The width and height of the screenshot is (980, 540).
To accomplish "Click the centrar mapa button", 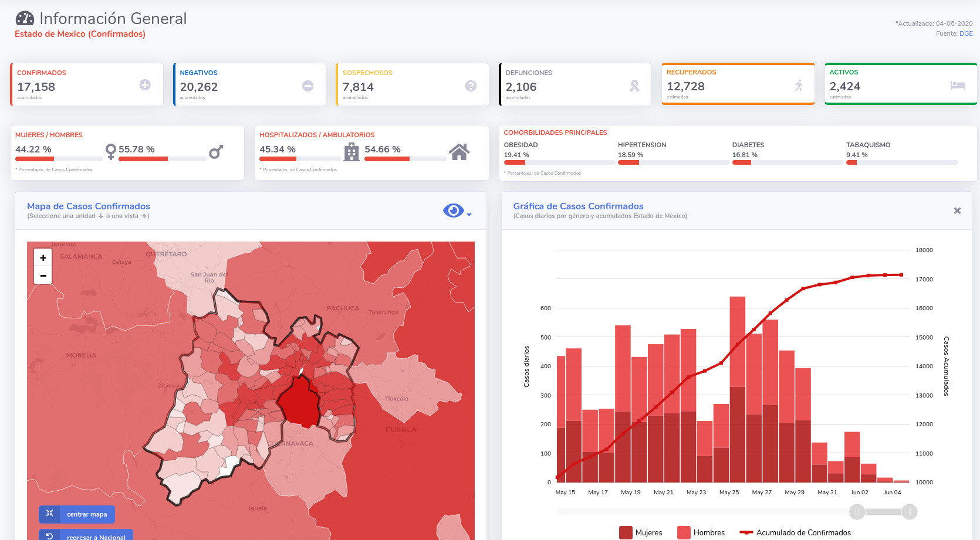I will pyautogui.click(x=77, y=514).
